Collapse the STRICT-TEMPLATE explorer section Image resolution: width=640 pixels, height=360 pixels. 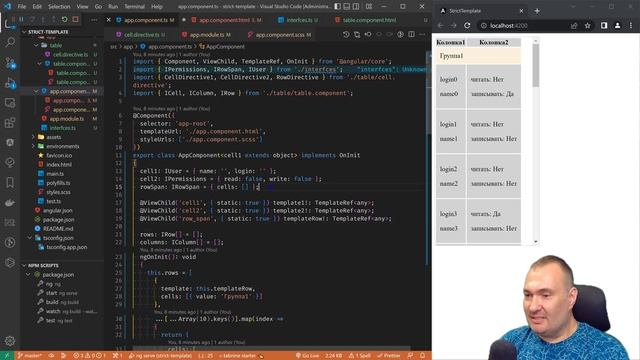coord(24,32)
